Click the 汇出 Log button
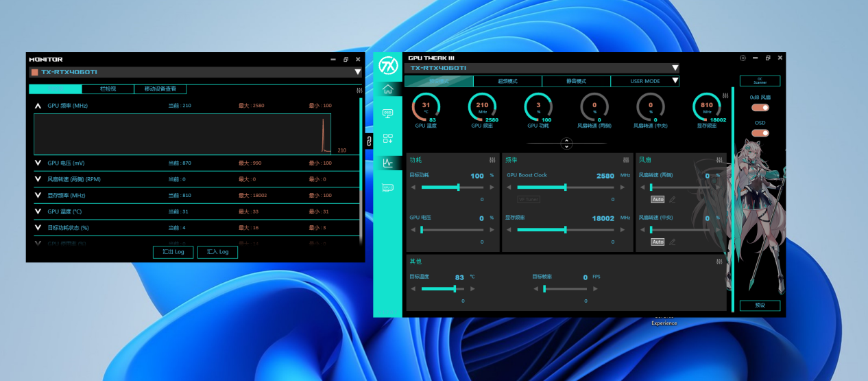Screen dimensions: 868x381 (173, 252)
